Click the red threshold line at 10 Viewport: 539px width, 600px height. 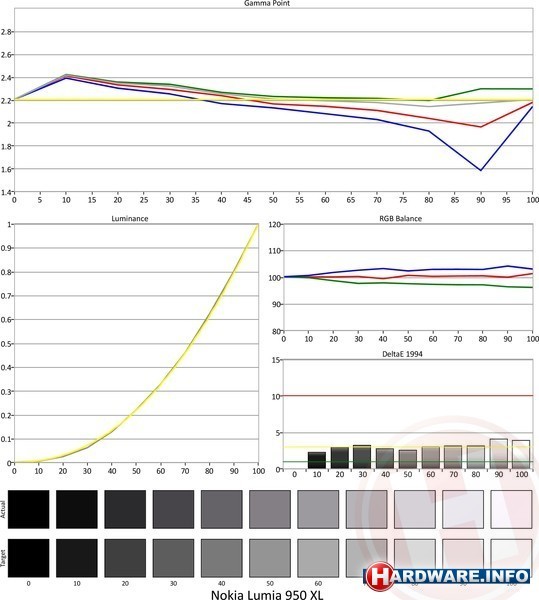[x=408, y=396]
